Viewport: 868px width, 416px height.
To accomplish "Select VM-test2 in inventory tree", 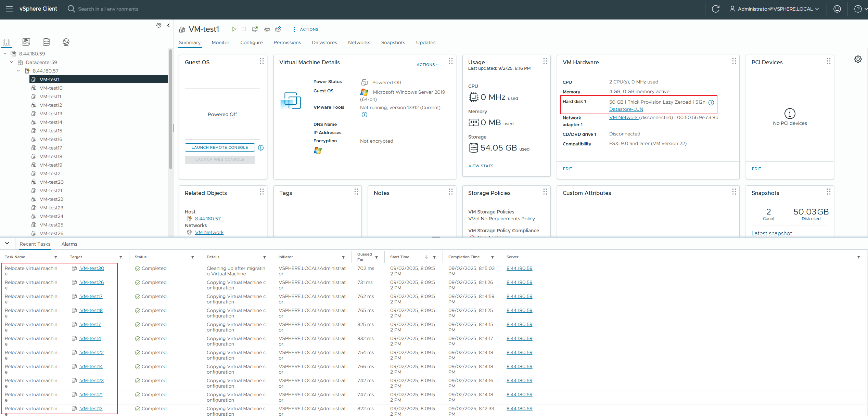I will [x=50, y=173].
